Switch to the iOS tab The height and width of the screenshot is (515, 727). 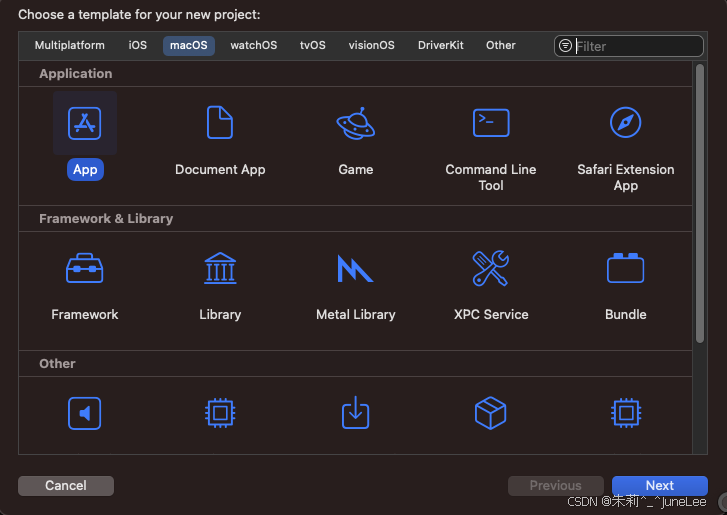pyautogui.click(x=138, y=45)
